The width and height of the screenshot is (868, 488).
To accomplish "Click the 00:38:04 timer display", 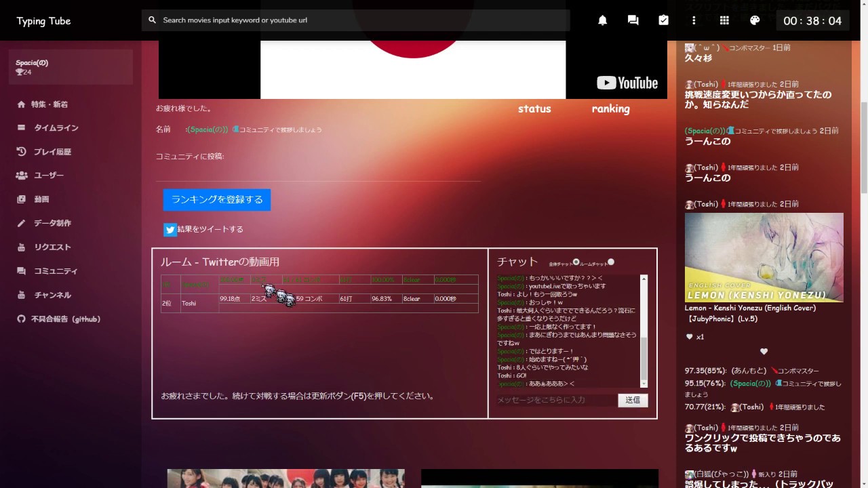I will coord(812,20).
